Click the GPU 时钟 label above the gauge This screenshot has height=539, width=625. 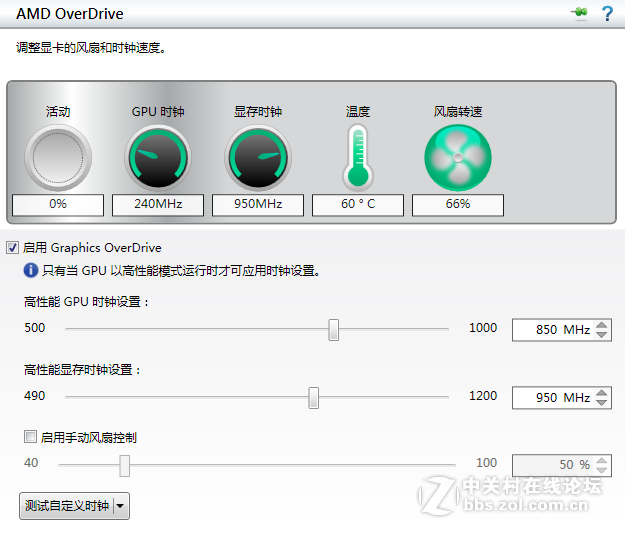click(x=158, y=111)
